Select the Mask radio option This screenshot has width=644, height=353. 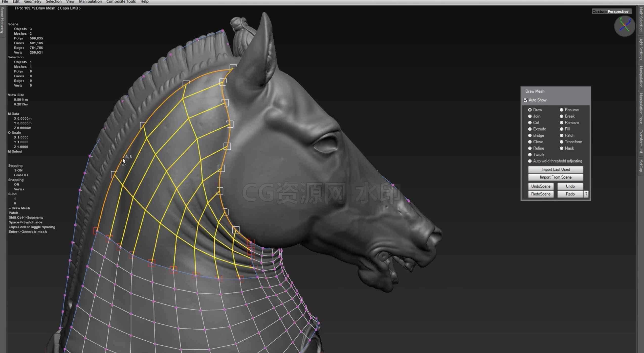(561, 148)
